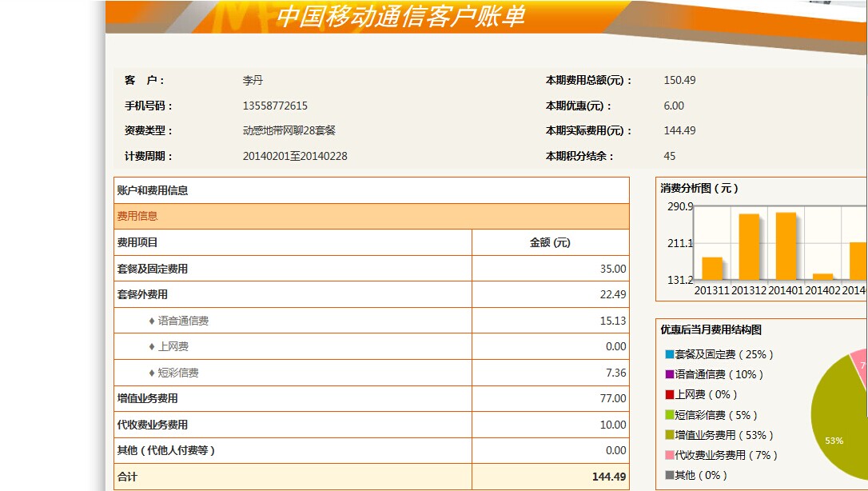Click the 金额 (元) column header

550,242
